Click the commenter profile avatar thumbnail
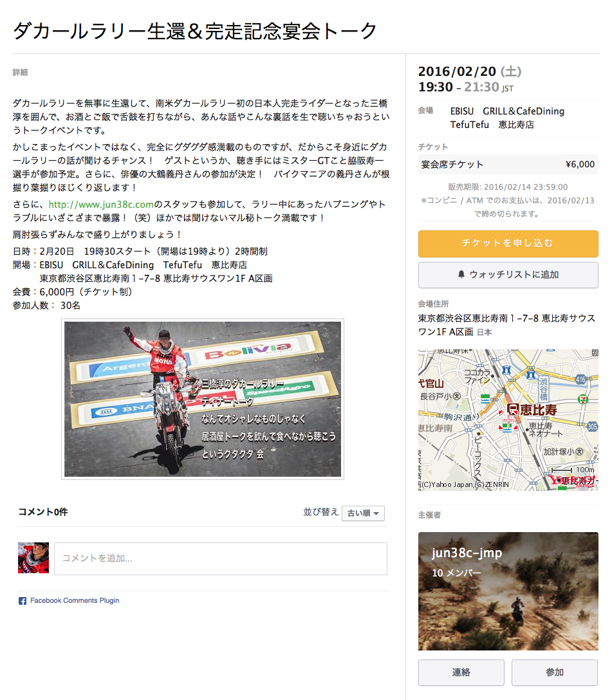Viewport: 612px width, 700px height. tap(33, 558)
